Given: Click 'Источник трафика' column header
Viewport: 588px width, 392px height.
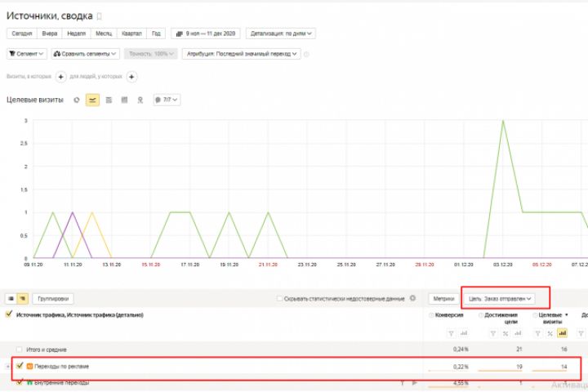Looking at the screenshot, I should coord(79,315).
